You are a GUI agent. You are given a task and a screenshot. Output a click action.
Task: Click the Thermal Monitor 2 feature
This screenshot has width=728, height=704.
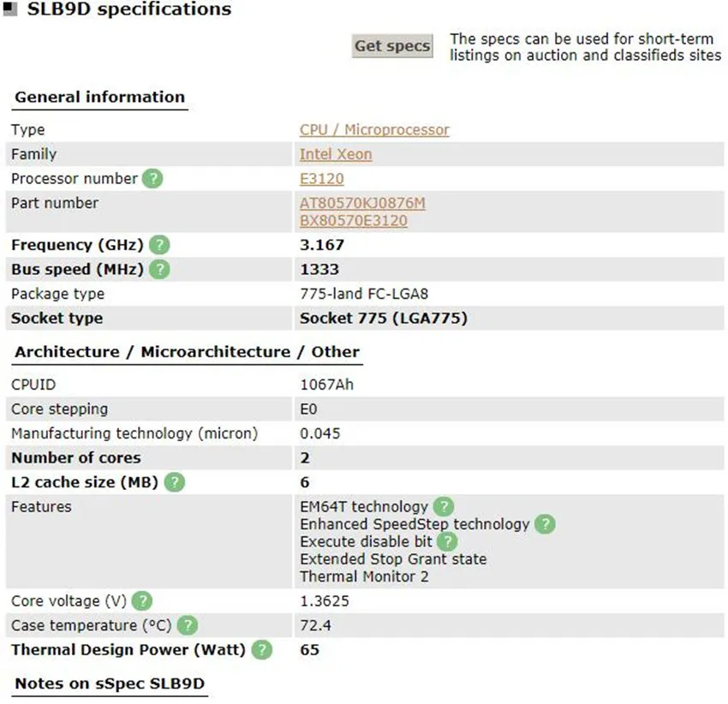pyautogui.click(x=364, y=576)
